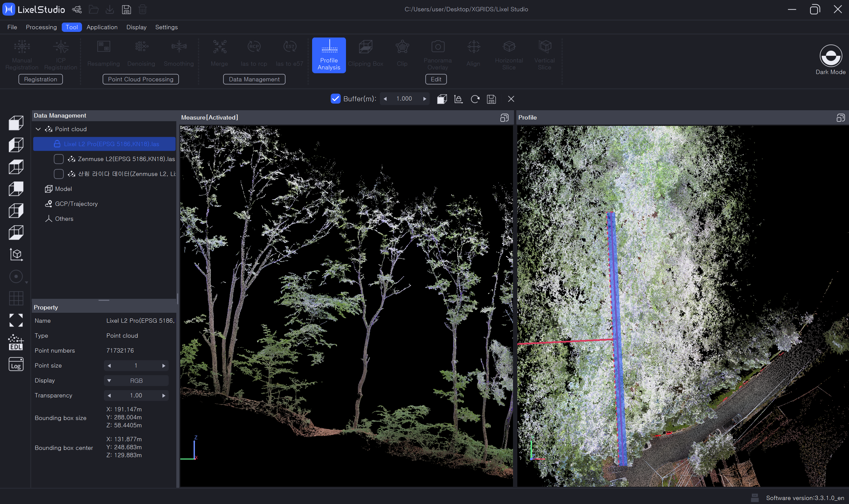This screenshot has width=849, height=504.
Task: Click the save profile icon in buffer toolbar
Action: [x=491, y=99]
